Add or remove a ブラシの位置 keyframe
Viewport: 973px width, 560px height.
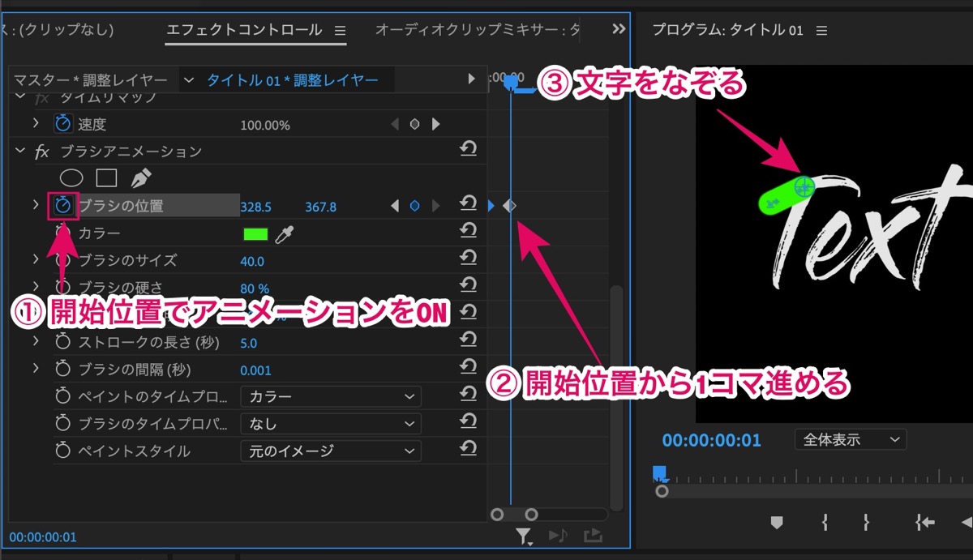click(x=415, y=206)
